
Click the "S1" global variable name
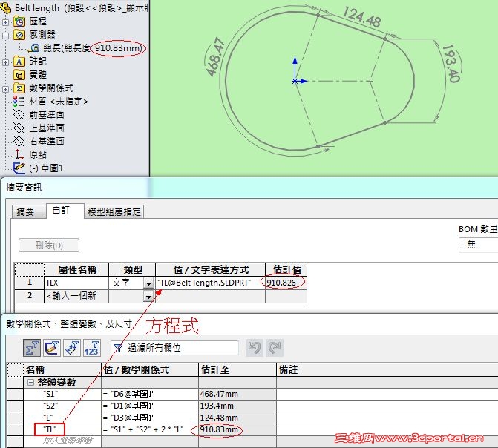pos(50,394)
